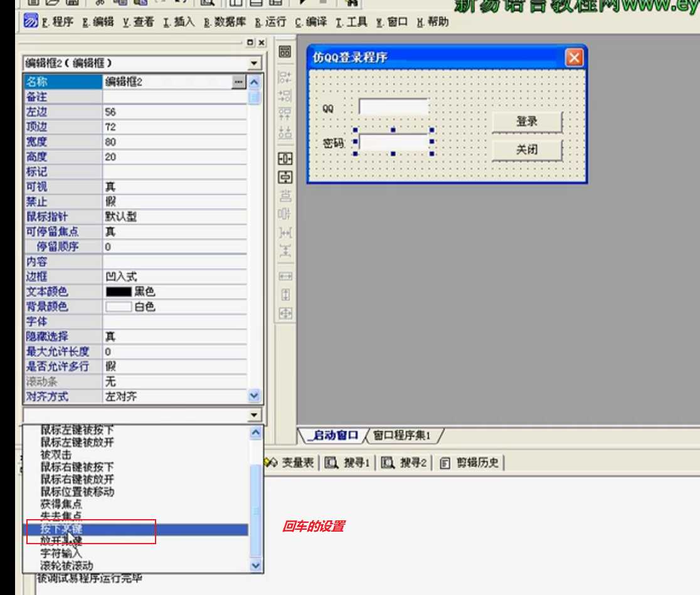Select the 鼠标右键被按下 event
700x595 pixels.
pos(77,467)
